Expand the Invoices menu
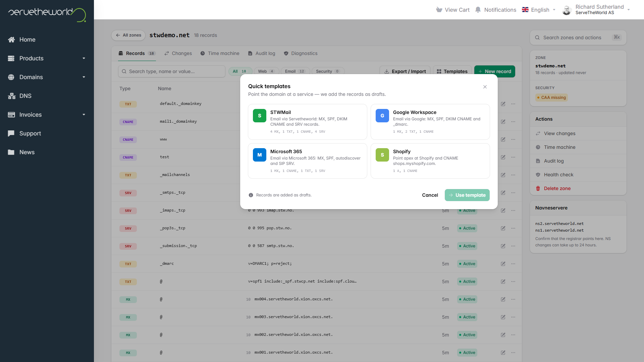Screen dimensions: 644x362 pos(47,115)
